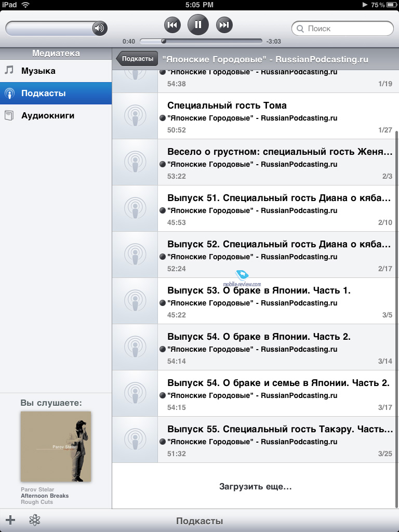Click the podcast icon beside Подкасты
This screenshot has width=399, height=532.
coord(9,94)
